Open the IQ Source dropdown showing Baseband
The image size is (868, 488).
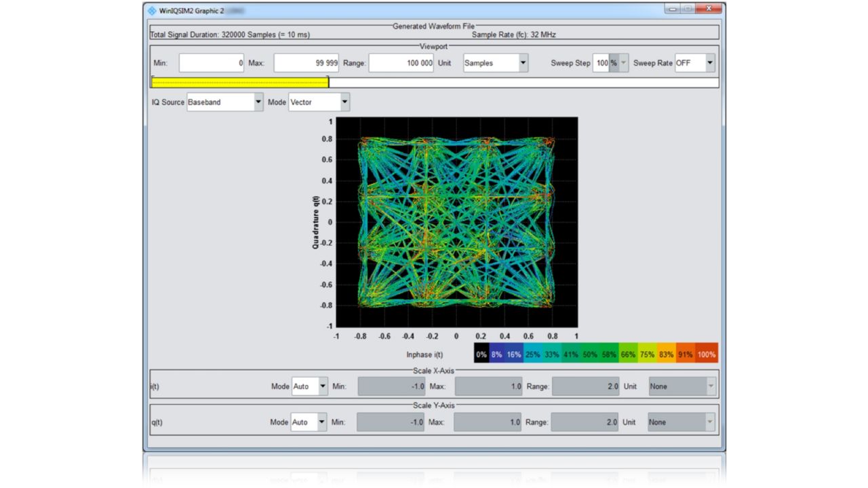[x=225, y=102]
